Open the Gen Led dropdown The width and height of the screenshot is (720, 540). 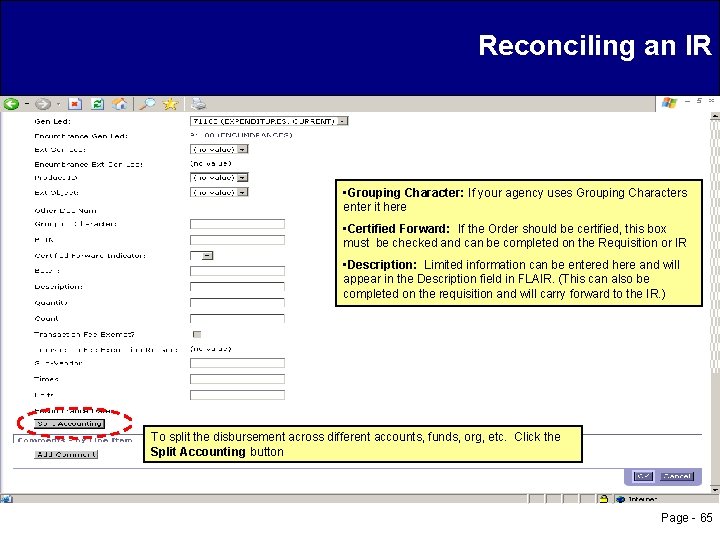point(269,121)
